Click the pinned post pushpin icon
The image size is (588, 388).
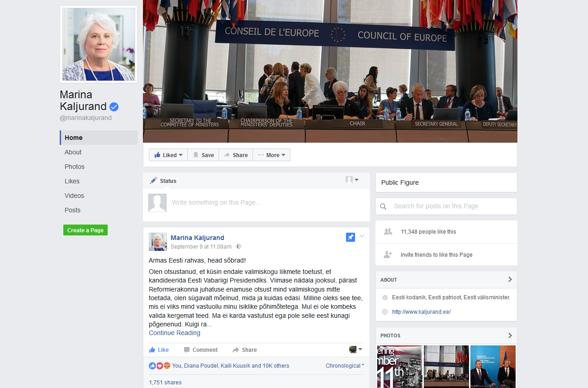pyautogui.click(x=350, y=237)
